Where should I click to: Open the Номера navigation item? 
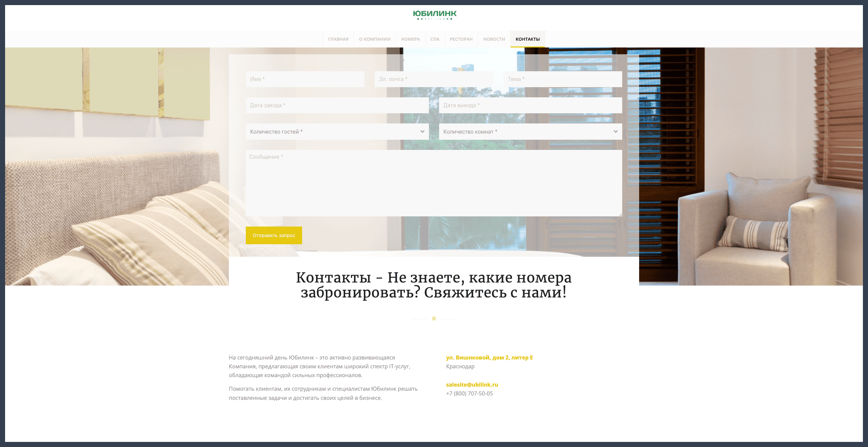pos(410,39)
